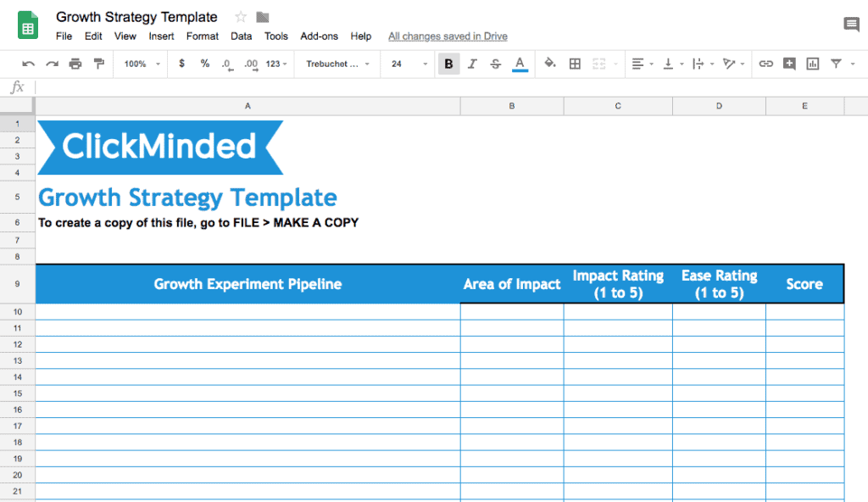Viewport: 868px width, 502px height.
Task: Open the move-to-folder icon beside title
Action: click(x=263, y=17)
